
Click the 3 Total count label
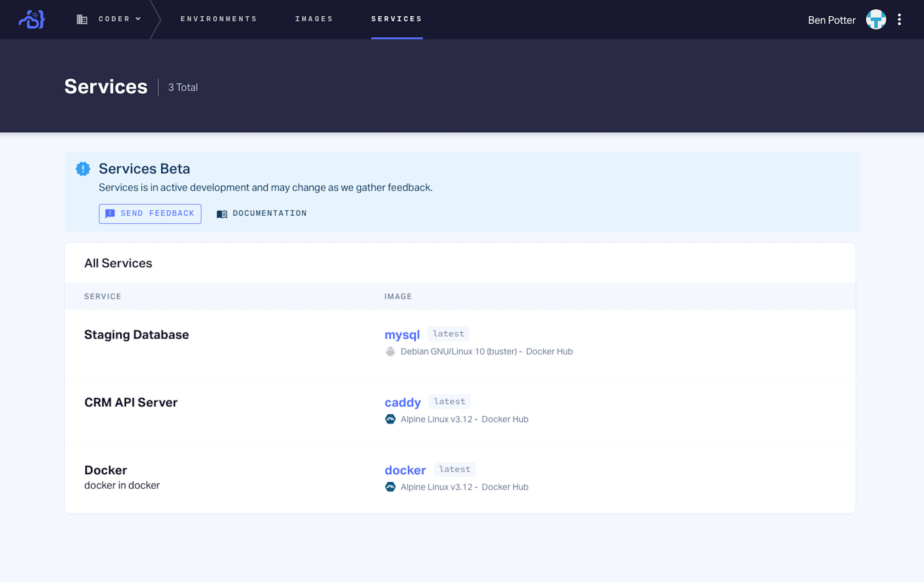(x=183, y=88)
